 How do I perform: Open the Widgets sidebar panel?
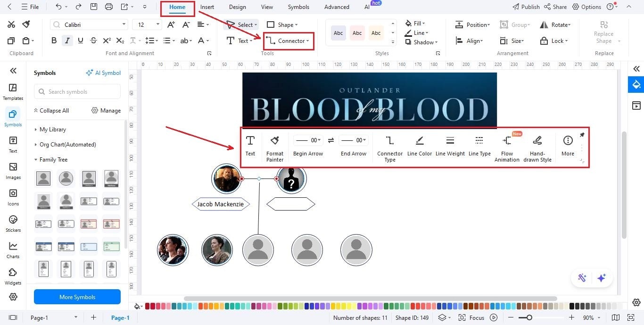point(13,276)
